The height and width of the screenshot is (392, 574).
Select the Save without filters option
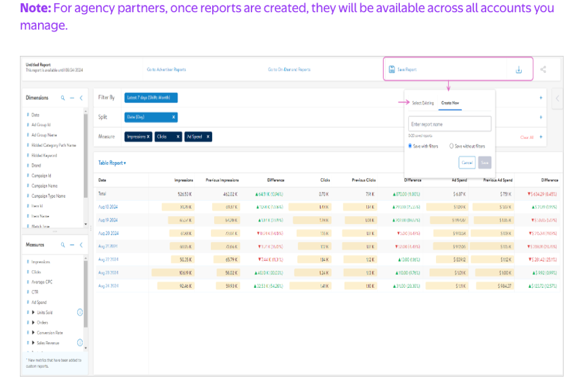[451, 146]
